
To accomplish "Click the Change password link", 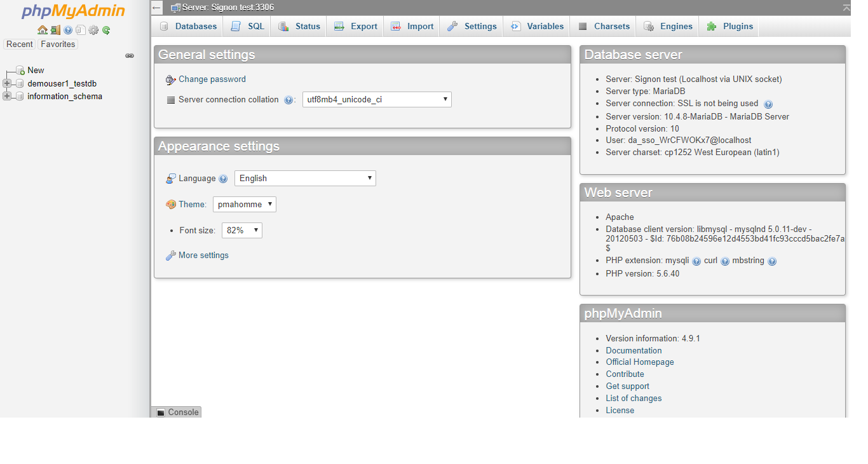I will [x=212, y=79].
